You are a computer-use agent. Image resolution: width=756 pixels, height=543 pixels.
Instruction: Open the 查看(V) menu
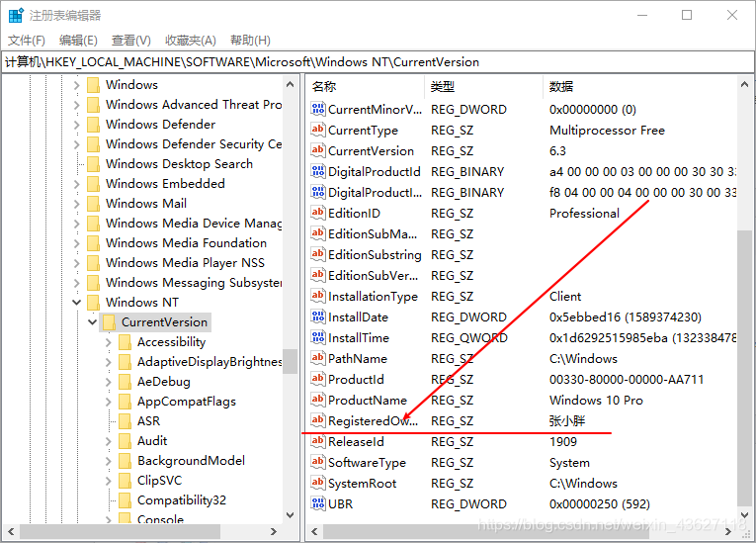pyautogui.click(x=131, y=41)
